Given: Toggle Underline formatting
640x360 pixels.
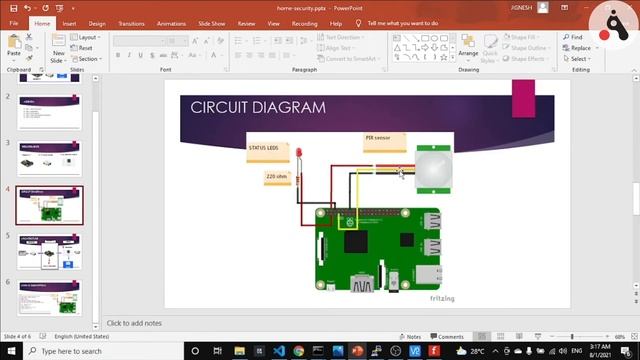Looking at the screenshot, I should [140, 55].
